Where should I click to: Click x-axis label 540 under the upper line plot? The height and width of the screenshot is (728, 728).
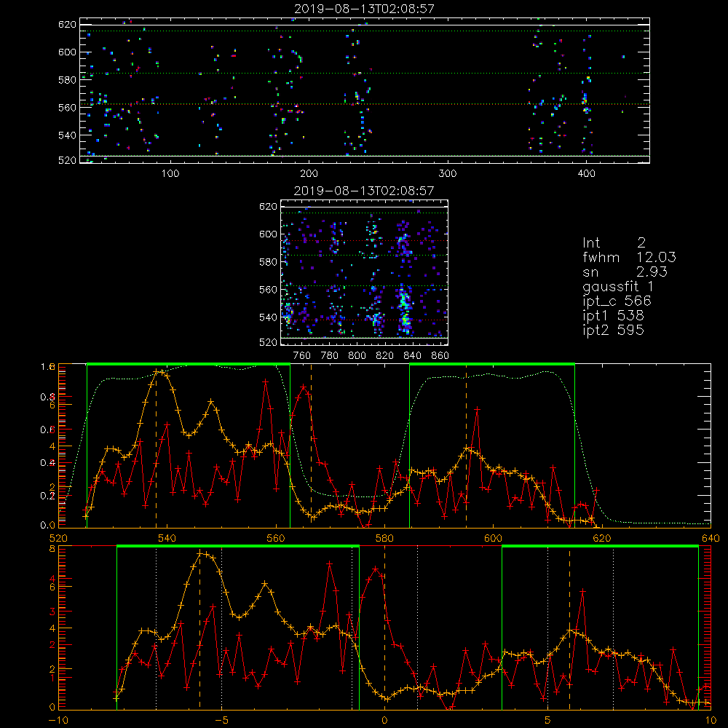click(x=167, y=539)
